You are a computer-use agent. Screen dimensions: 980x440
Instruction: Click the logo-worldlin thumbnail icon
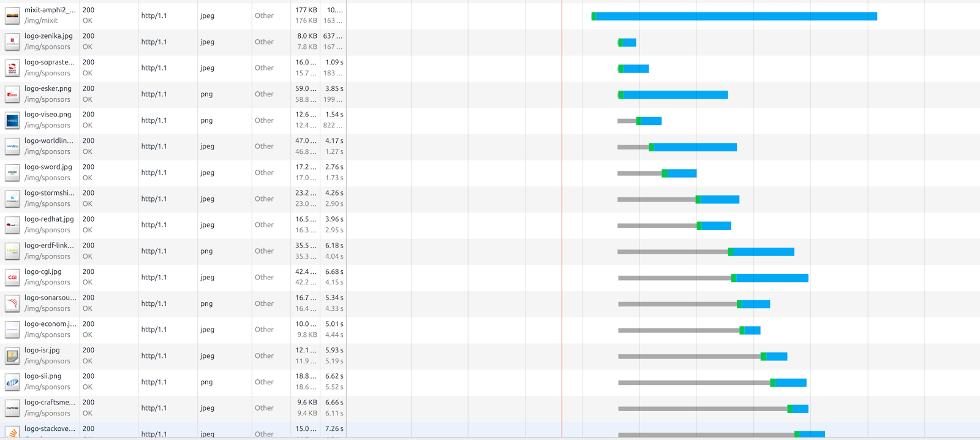(12, 146)
